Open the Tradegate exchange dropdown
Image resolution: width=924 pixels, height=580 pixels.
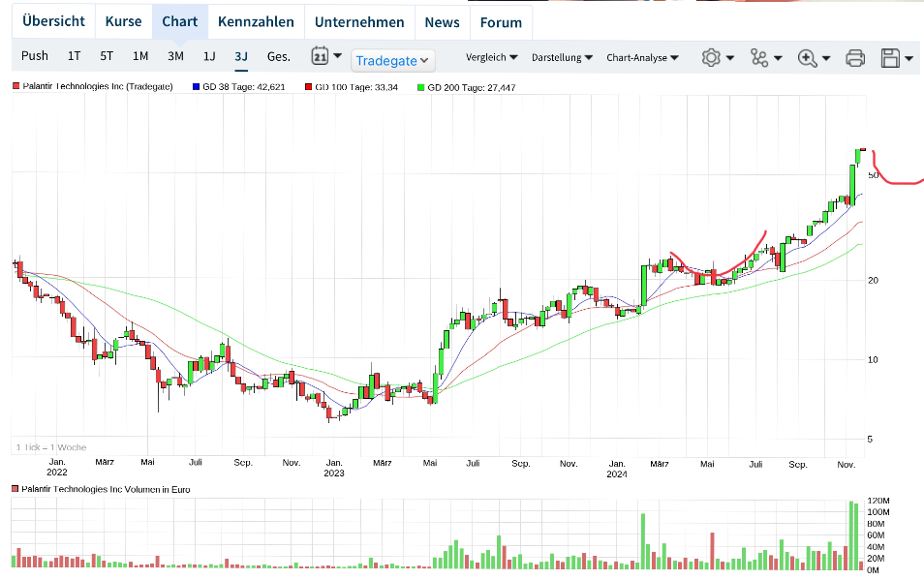(393, 61)
